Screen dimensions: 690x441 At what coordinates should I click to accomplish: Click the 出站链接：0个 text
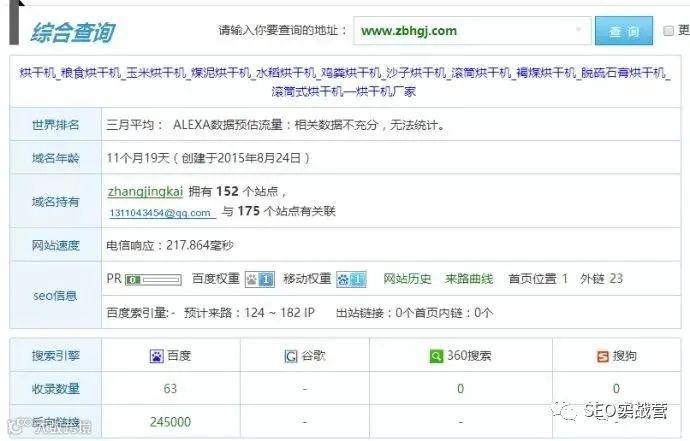coord(375,313)
